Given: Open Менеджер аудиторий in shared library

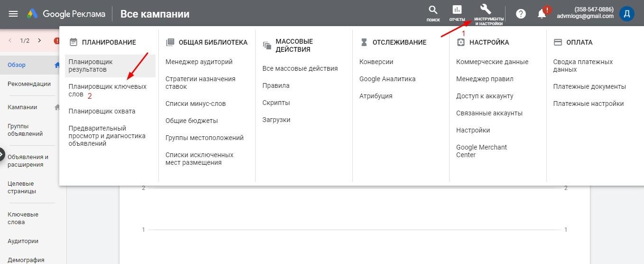Looking at the screenshot, I should pos(199,62).
